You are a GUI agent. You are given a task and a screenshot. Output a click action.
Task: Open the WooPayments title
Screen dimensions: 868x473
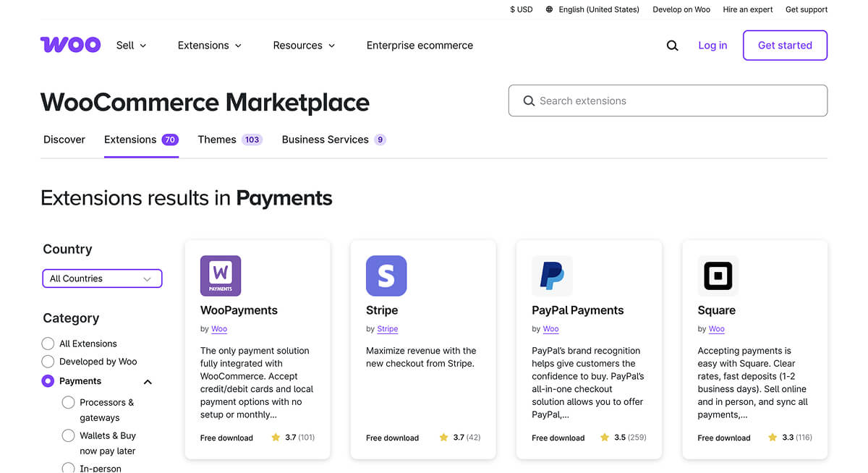pyautogui.click(x=239, y=310)
